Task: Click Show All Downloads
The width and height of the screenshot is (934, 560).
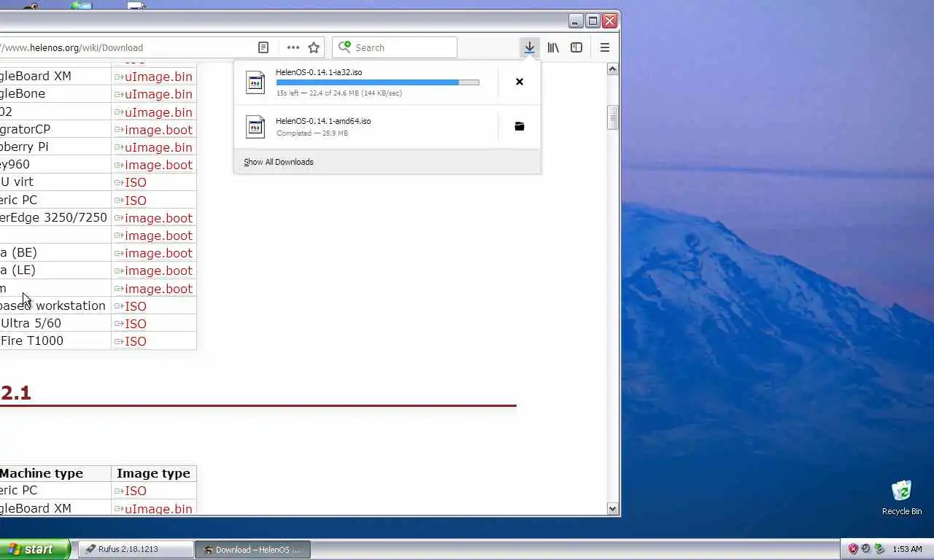Action: click(x=279, y=162)
